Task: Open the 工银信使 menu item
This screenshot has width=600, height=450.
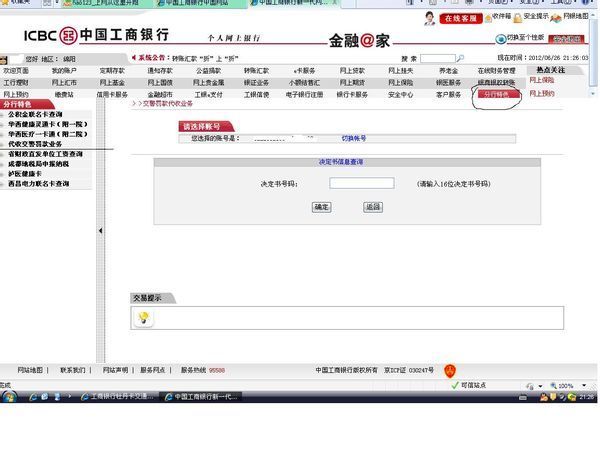Action: click(256, 95)
